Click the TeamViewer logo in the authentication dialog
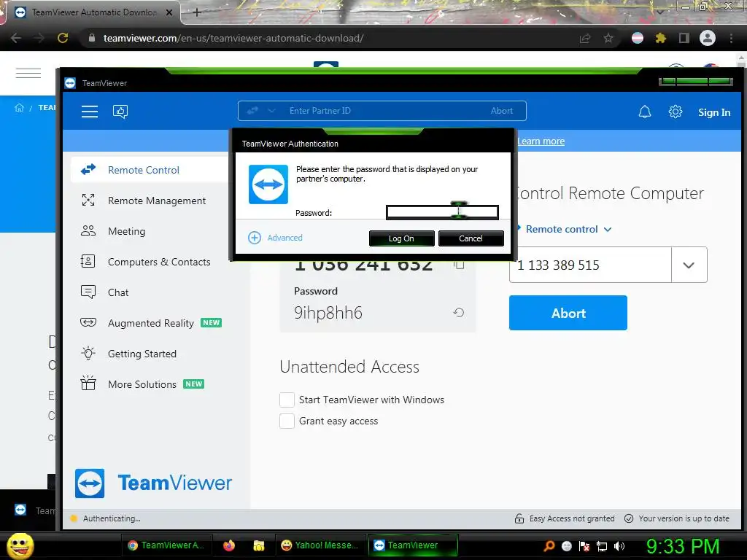 click(x=268, y=184)
